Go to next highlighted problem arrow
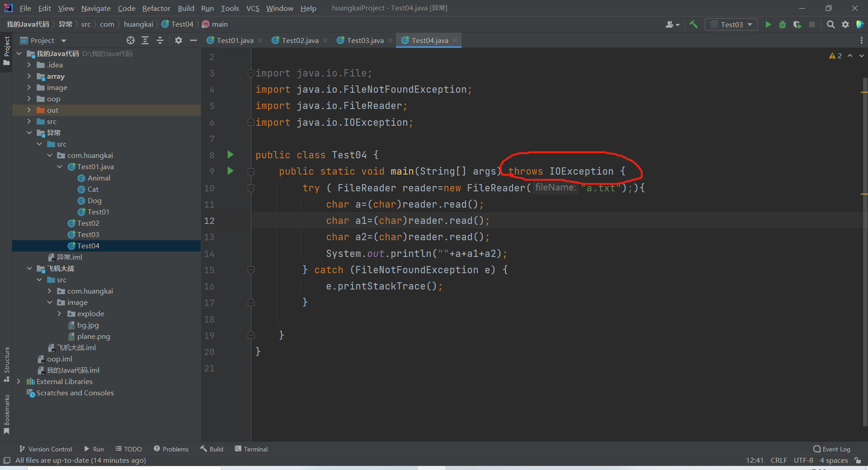Screen dimensions: 868x470 [x=861, y=56]
